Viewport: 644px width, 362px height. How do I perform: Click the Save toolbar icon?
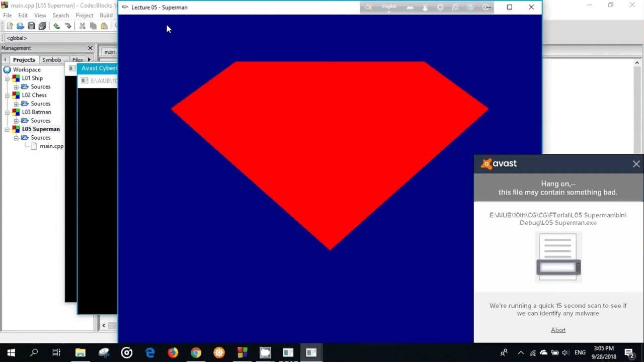coord(31,26)
